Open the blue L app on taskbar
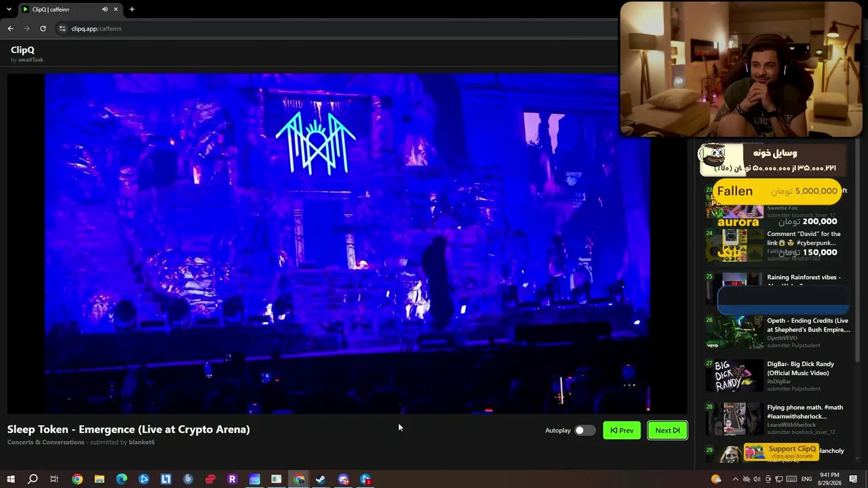The height and width of the screenshot is (488, 868). (x=165, y=479)
